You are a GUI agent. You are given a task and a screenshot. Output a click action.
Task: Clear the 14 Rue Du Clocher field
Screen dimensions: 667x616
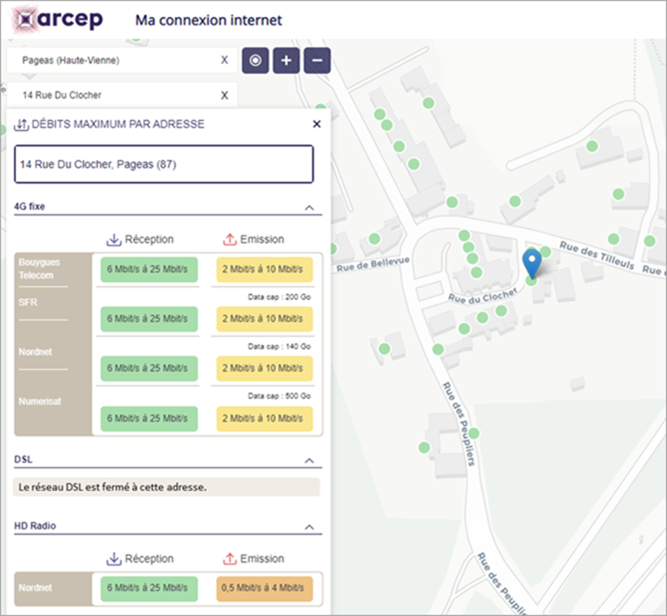pos(225,95)
